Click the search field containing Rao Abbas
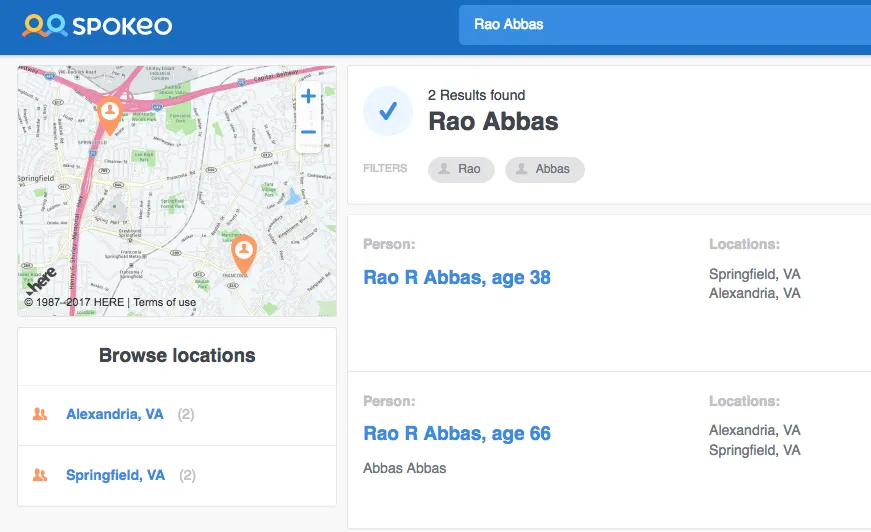The width and height of the screenshot is (871, 532). click(x=664, y=24)
